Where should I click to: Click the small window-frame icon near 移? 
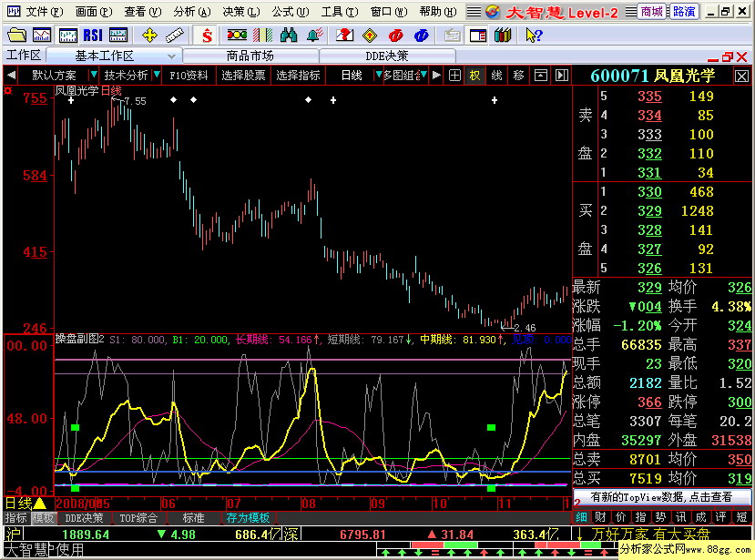tap(541, 75)
